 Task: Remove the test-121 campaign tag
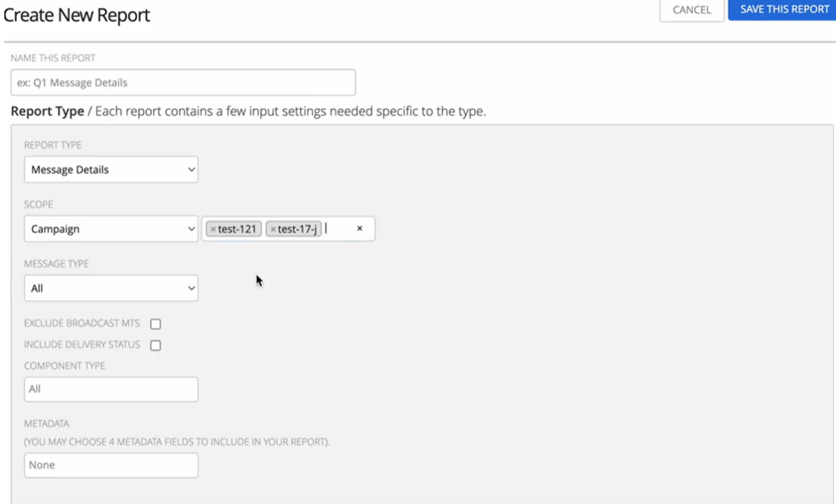pyautogui.click(x=213, y=229)
